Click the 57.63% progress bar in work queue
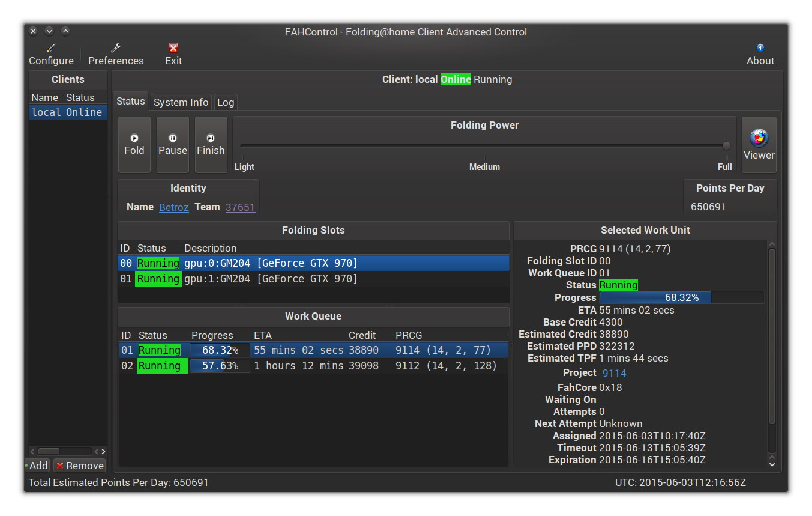Screen dimensions: 812x516 tap(220, 366)
